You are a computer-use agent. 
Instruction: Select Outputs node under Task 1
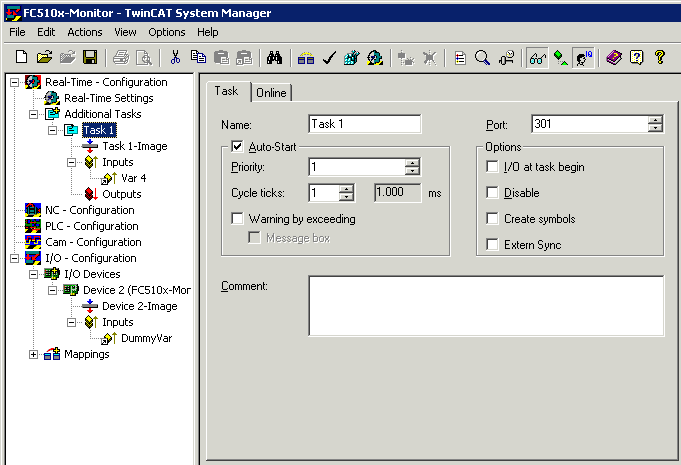122,194
